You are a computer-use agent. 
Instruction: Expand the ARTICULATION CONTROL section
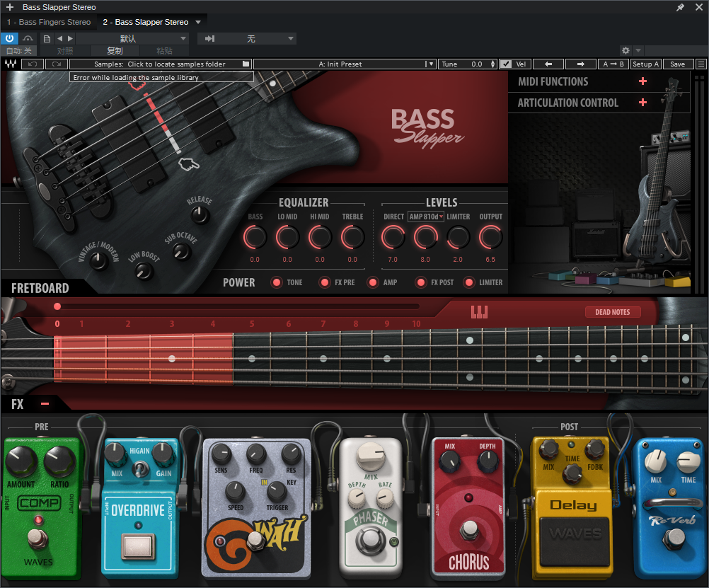[642, 103]
